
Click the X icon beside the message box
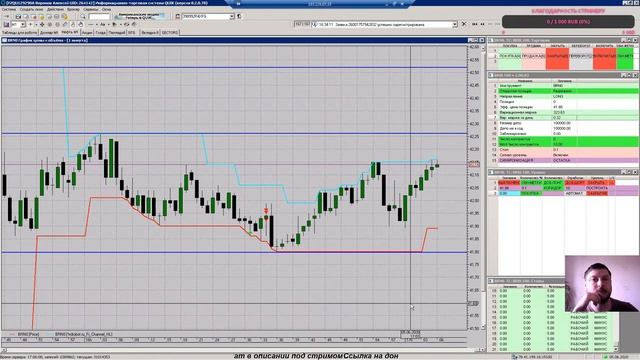pyautogui.click(x=464, y=24)
